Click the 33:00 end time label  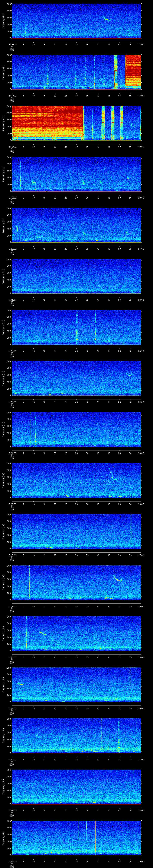[x=141, y=861]
